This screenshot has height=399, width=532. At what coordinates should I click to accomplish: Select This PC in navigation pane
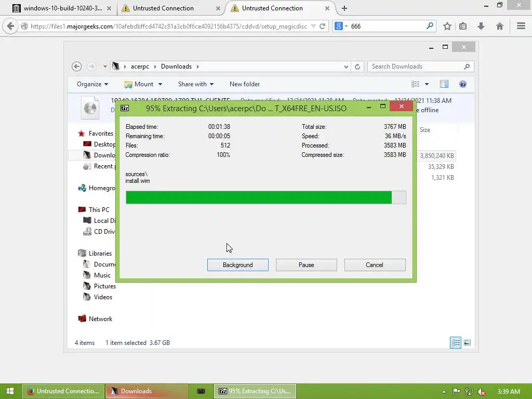(94, 210)
